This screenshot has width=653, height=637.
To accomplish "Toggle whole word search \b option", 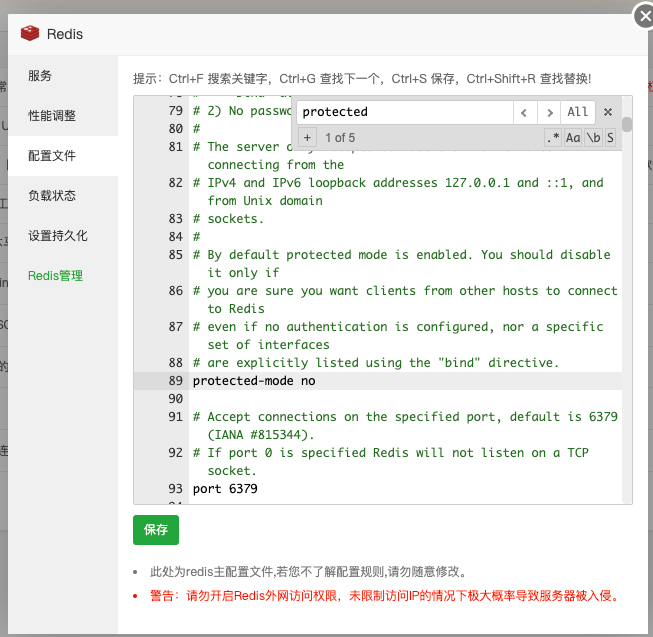I will [x=593, y=137].
